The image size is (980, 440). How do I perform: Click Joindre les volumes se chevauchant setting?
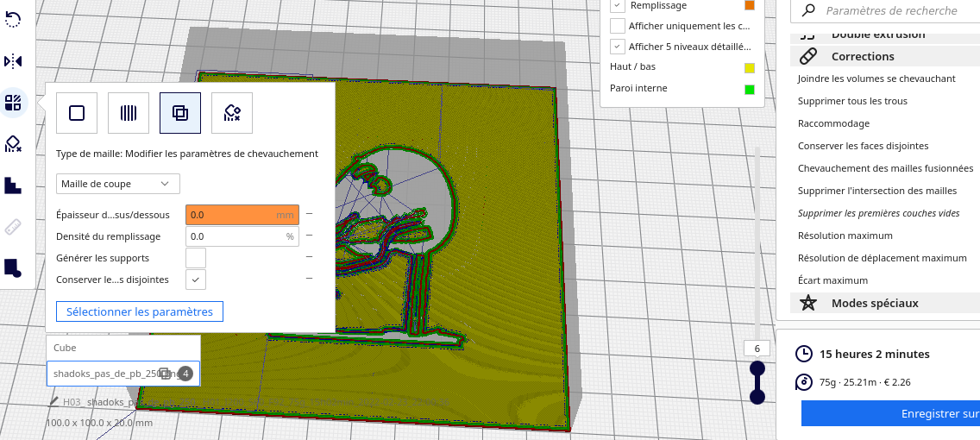[876, 79]
